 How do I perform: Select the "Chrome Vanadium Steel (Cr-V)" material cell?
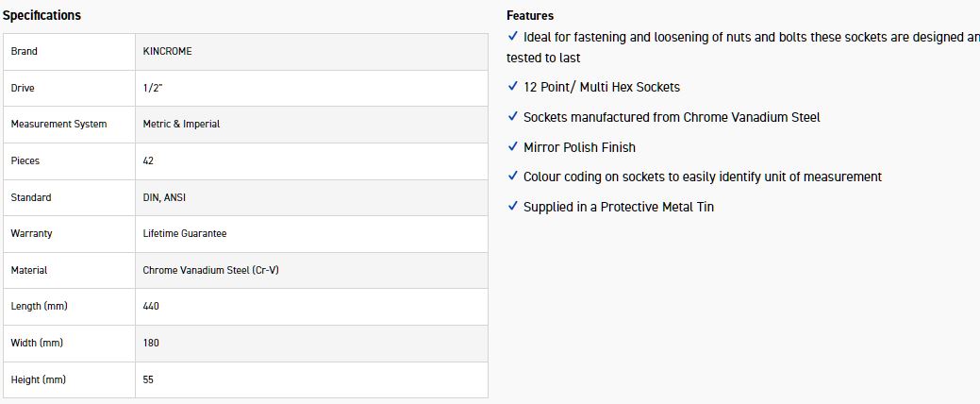(x=210, y=271)
